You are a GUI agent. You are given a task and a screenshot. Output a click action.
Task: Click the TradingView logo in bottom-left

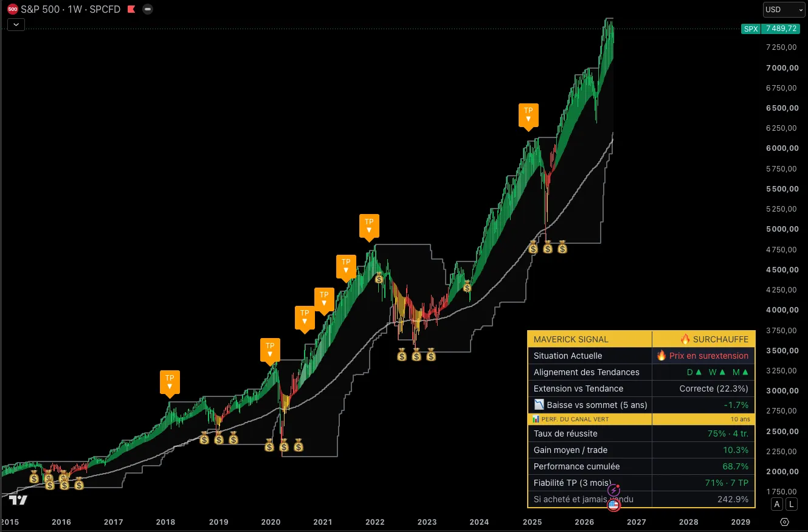pos(18,500)
